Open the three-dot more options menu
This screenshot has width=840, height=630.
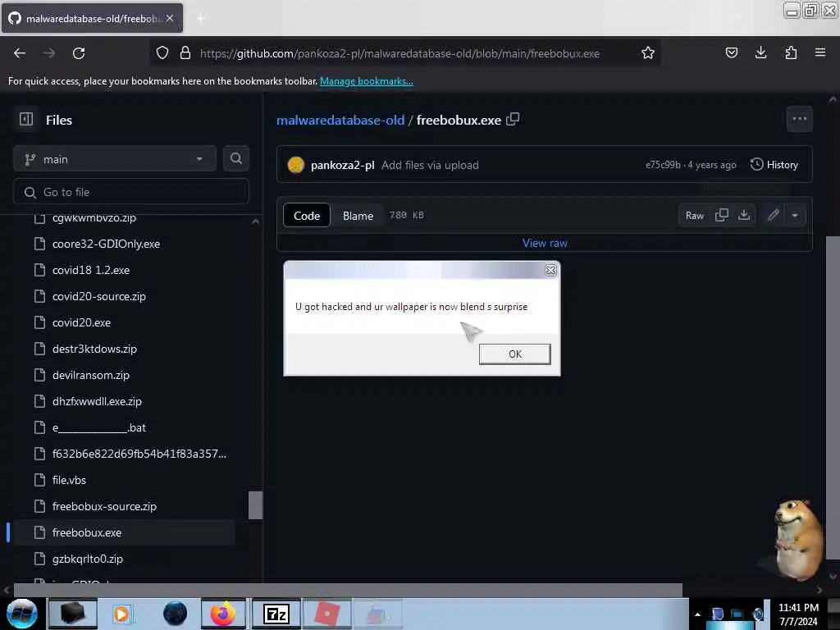point(799,119)
